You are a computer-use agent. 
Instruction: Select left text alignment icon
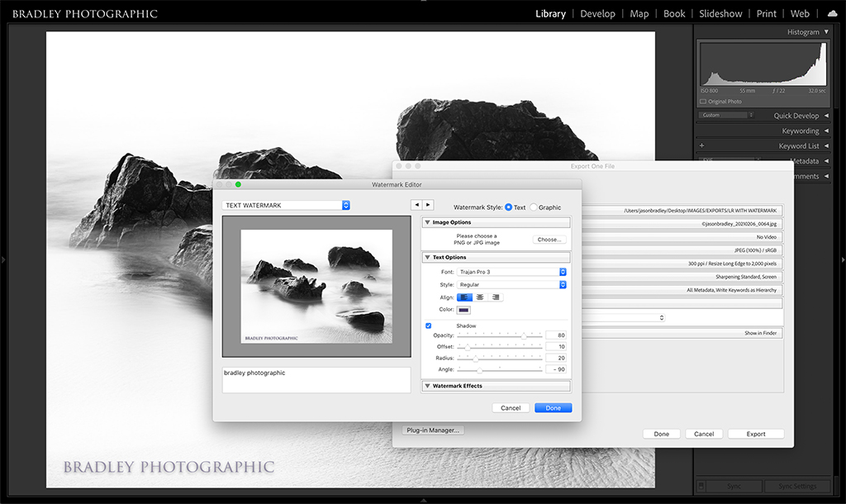tap(464, 297)
